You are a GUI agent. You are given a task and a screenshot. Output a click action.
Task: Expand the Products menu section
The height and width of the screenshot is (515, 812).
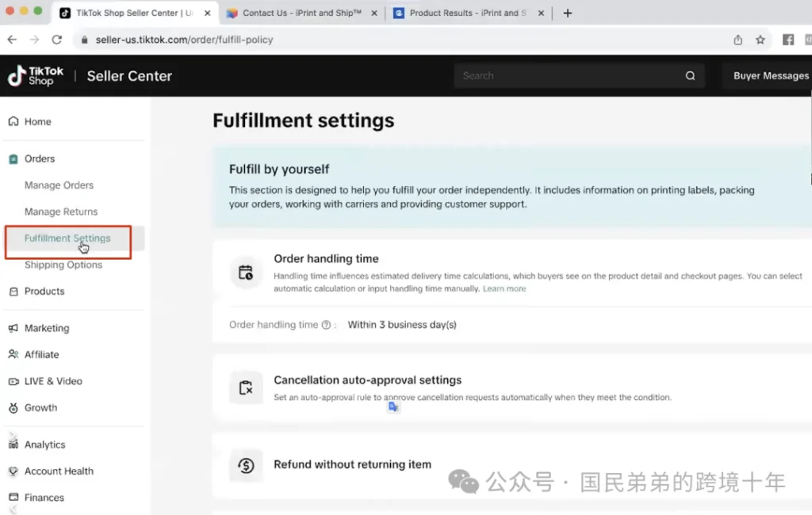[x=44, y=292]
